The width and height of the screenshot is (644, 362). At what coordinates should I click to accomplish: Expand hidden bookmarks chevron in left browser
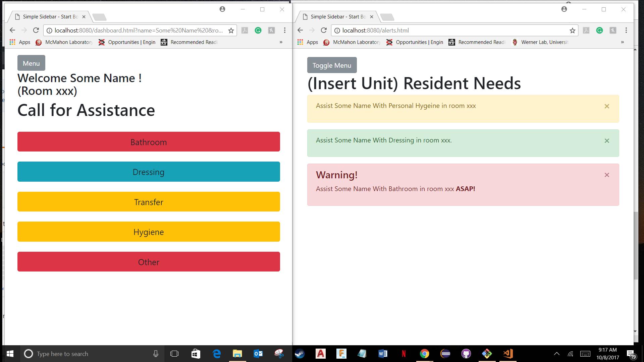[281, 42]
